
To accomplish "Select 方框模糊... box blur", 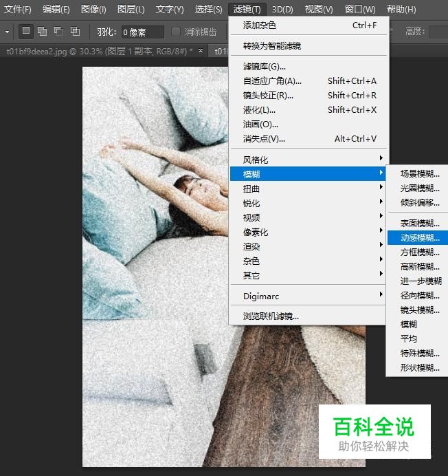I will (x=418, y=252).
